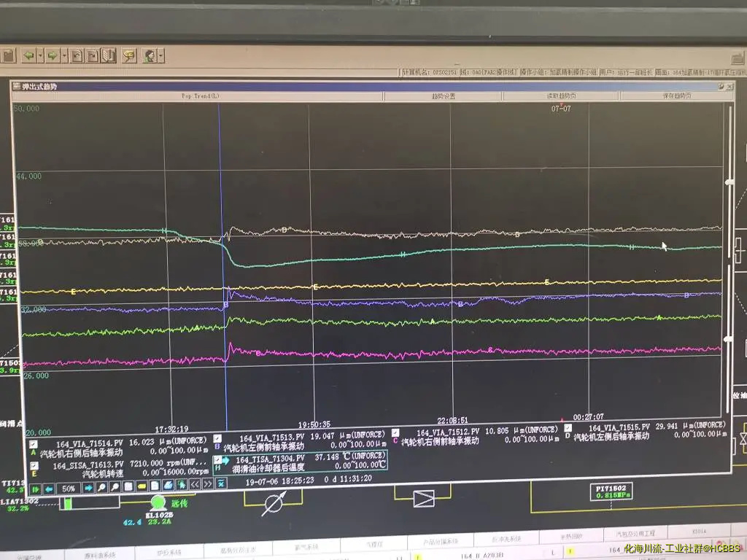
Task: Open dropdown arrow beside green forward button
Action: click(x=64, y=55)
